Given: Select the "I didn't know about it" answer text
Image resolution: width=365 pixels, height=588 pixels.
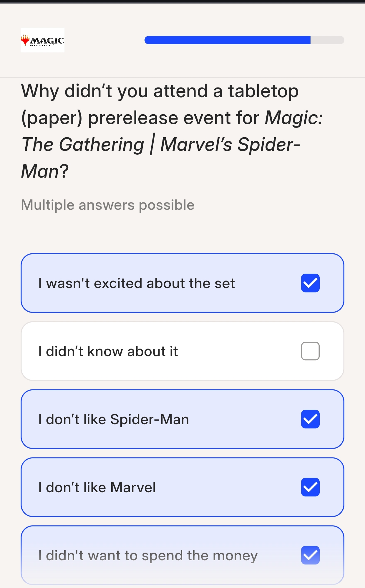Looking at the screenshot, I should [x=108, y=351].
